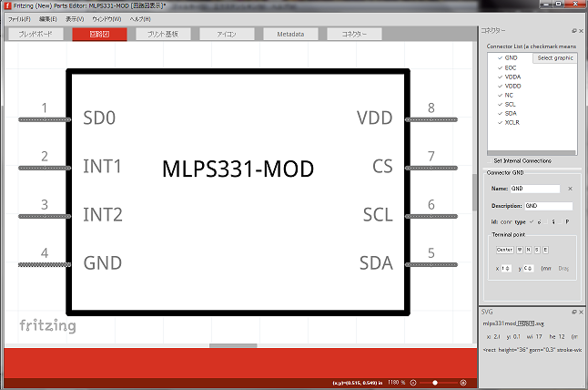588x390 pixels.
Task: Switch to the プリント基板 tab
Action: pyautogui.click(x=163, y=34)
